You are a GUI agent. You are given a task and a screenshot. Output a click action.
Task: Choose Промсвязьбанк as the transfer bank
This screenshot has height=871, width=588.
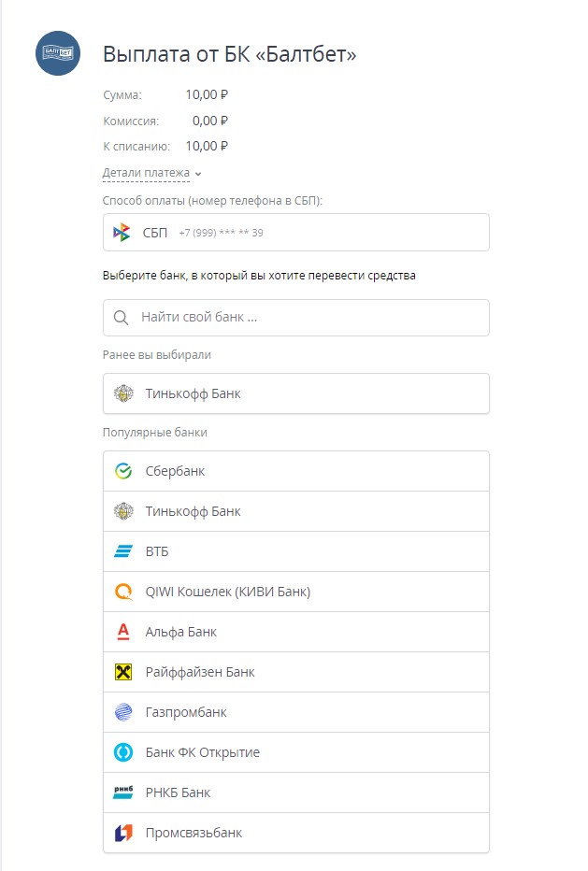tap(295, 833)
